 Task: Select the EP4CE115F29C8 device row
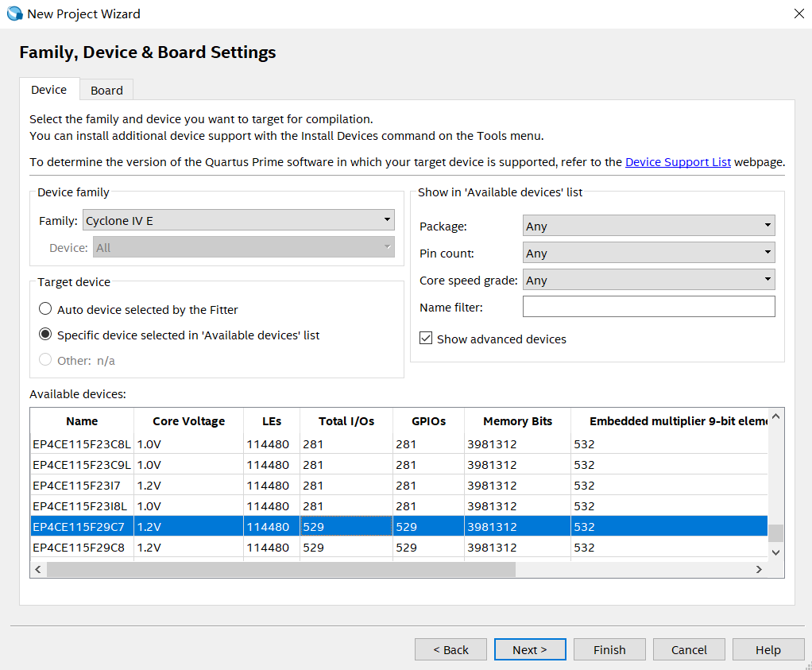79,548
